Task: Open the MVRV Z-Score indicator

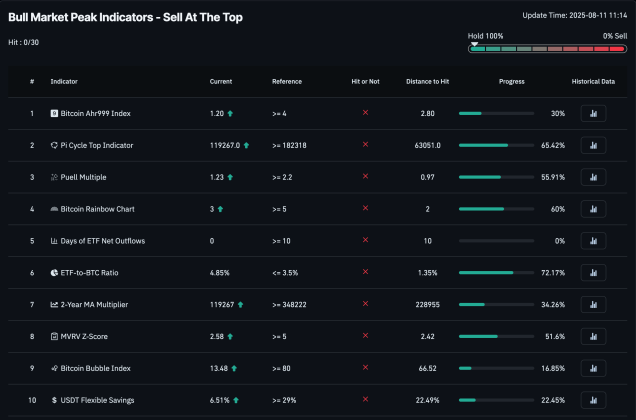Action: point(83,336)
